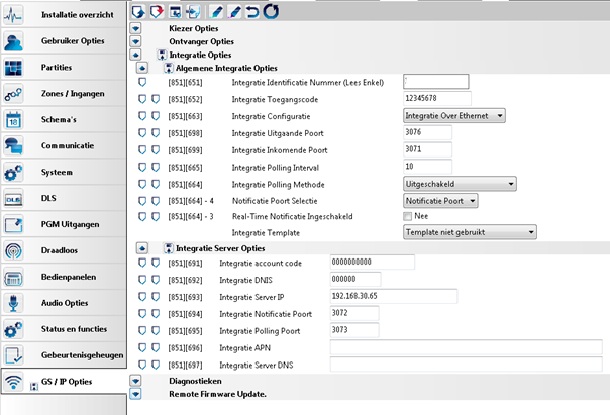Select Partities grid icon
The width and height of the screenshot is (610, 415).
coord(13,68)
